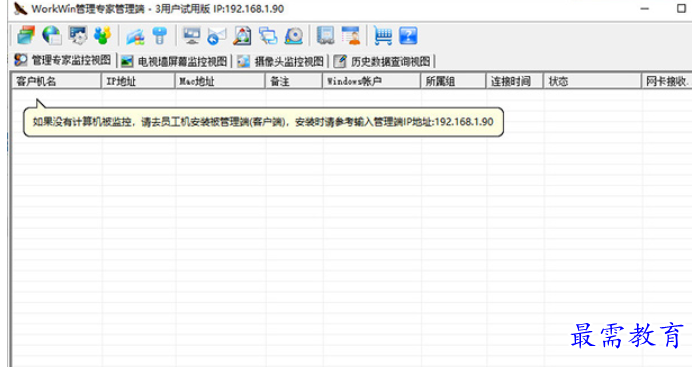Maximize the WorkWin window
Viewport: 692px width, 367px height.
[x=681, y=8]
